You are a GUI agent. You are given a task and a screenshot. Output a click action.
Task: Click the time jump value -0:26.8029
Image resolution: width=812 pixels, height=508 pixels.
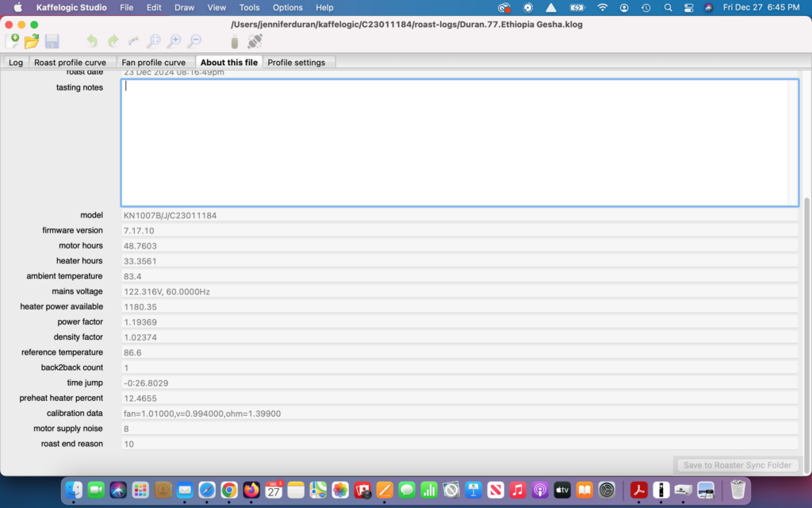pos(459,383)
